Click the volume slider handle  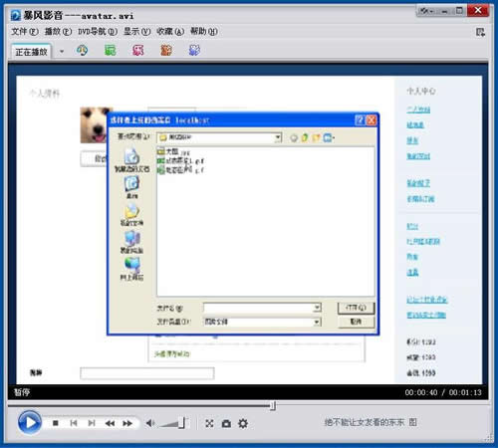181,423
